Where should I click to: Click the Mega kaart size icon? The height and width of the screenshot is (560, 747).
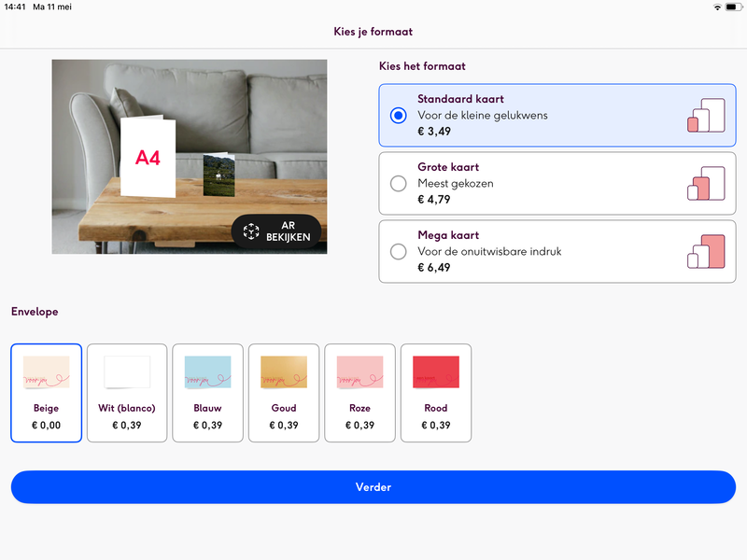click(706, 251)
